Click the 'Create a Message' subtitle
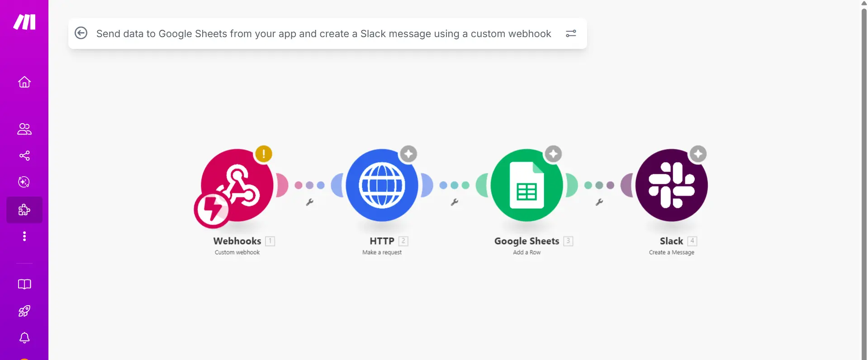The image size is (868, 360). click(671, 252)
